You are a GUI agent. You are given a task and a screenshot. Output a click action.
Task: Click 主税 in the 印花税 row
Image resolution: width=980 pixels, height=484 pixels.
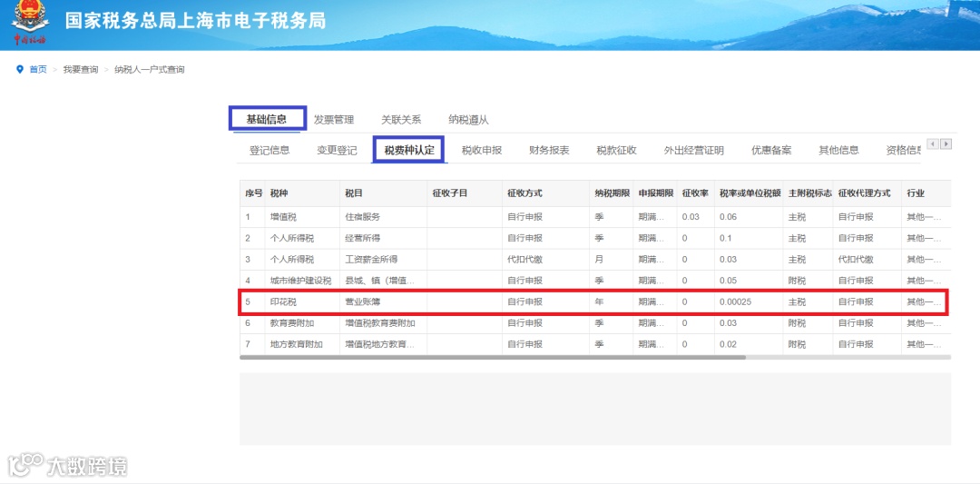tap(797, 302)
